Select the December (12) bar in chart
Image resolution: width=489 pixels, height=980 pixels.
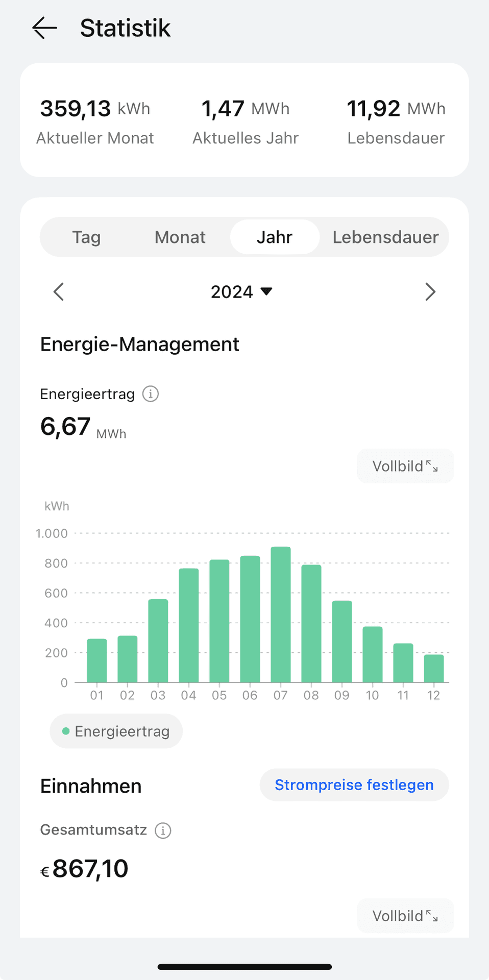coord(434,669)
